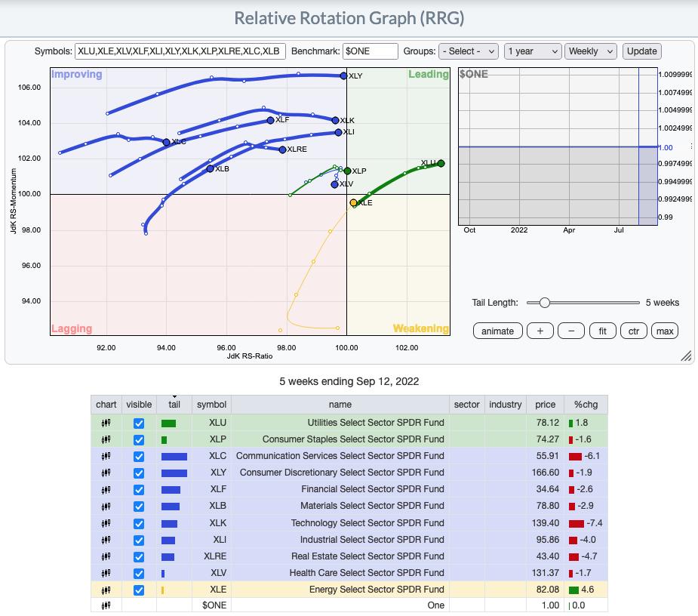Screen dimensions: 698x616
Task: Uncheck visibility for XLP
Action: [x=139, y=439]
